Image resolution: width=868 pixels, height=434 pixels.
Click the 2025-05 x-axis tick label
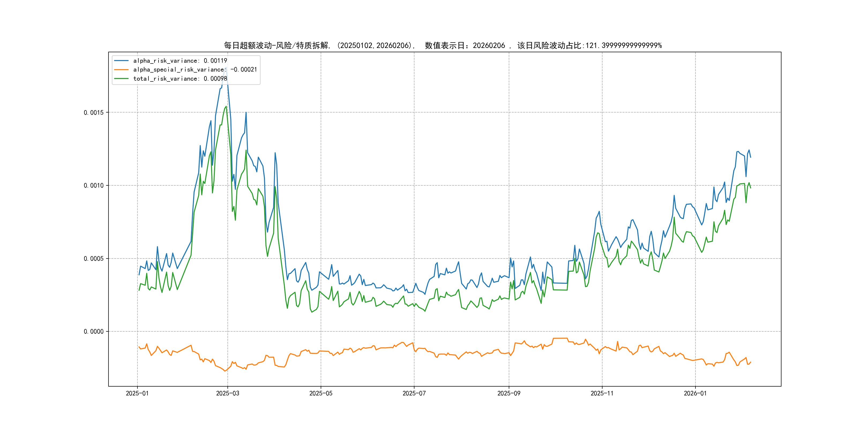click(x=321, y=393)
